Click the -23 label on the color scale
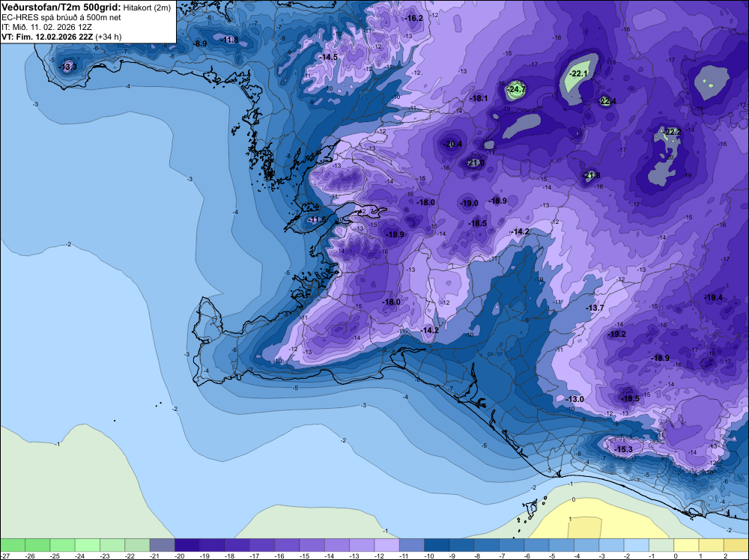Image resolution: width=749 pixels, height=560 pixels. coord(105,556)
